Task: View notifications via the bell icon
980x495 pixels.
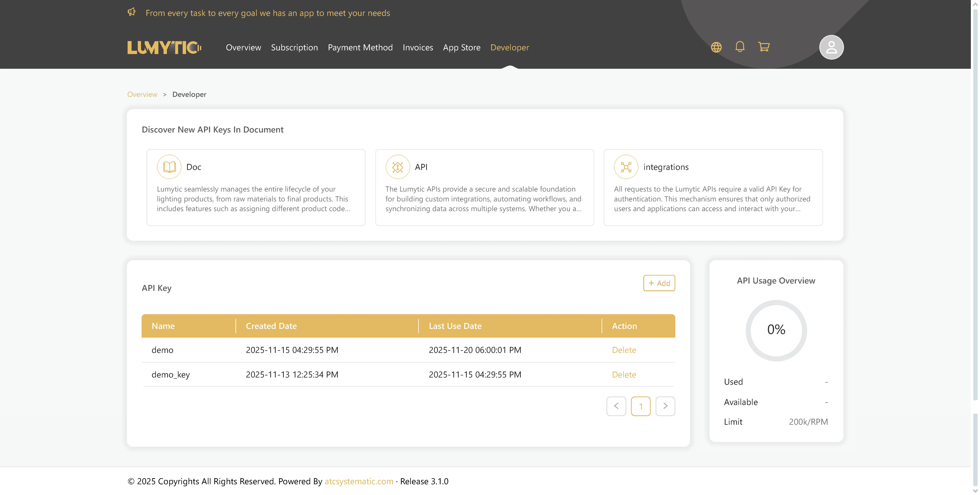Action: (x=740, y=47)
